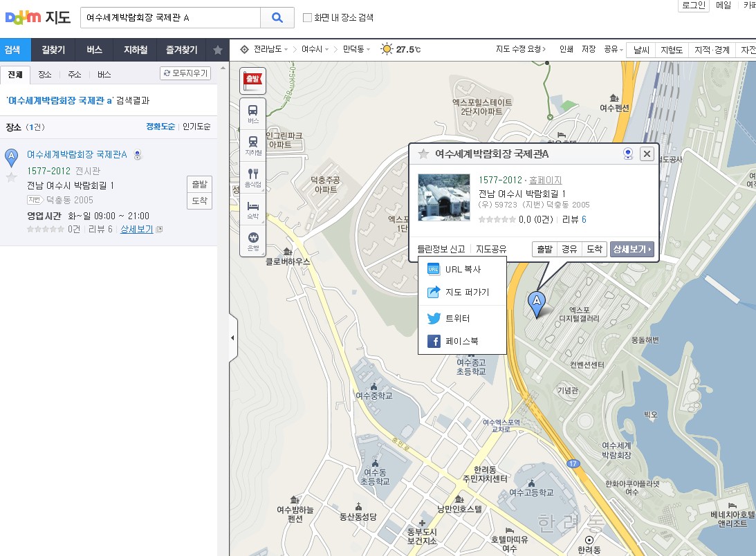Screen dimensions: 756x556
Task: Click the favorites star icon in nav bar
Action: tap(218, 50)
